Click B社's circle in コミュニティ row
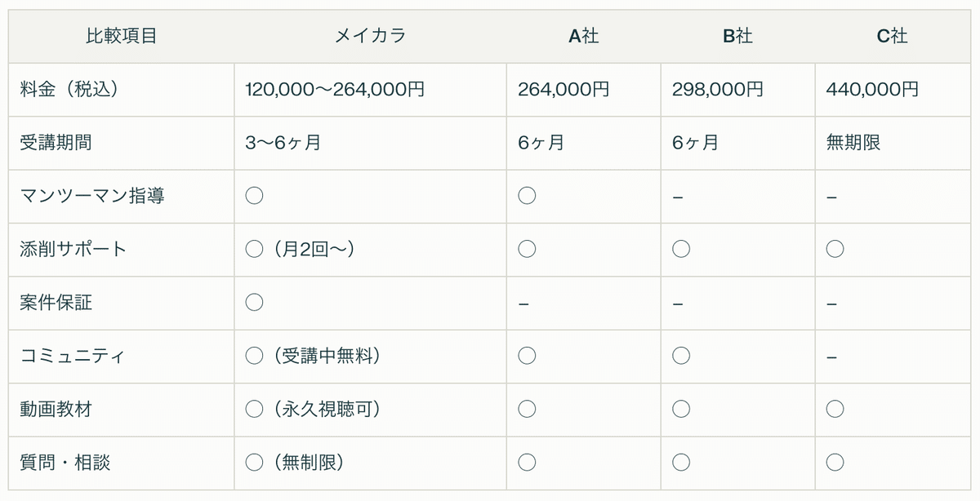The image size is (980, 501). point(681,356)
